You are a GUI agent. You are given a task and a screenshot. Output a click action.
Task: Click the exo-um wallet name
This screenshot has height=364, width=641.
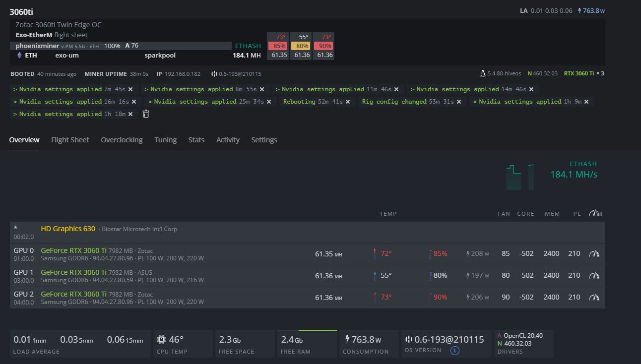[67, 55]
